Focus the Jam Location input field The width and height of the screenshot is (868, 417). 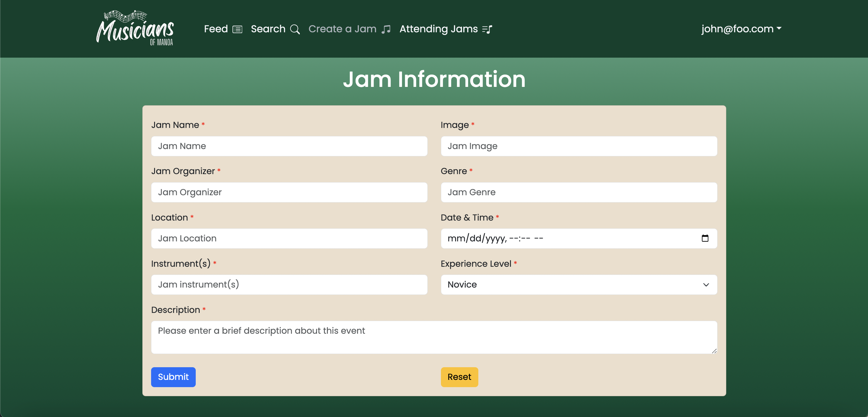289,238
